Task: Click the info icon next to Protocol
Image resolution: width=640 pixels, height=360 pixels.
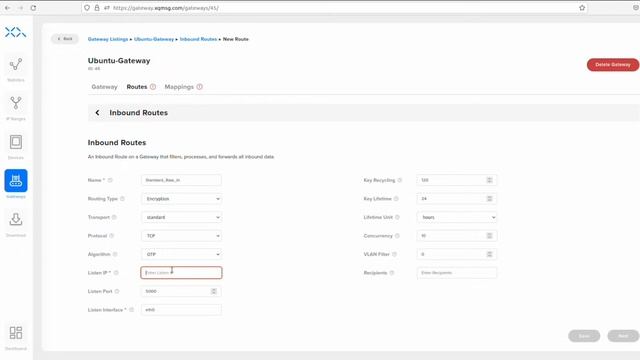Action: click(x=111, y=236)
